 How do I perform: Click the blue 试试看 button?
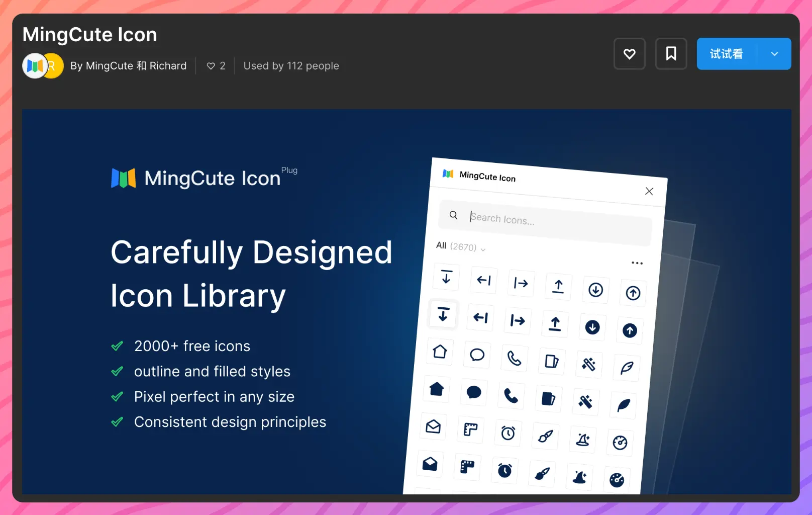tap(727, 54)
